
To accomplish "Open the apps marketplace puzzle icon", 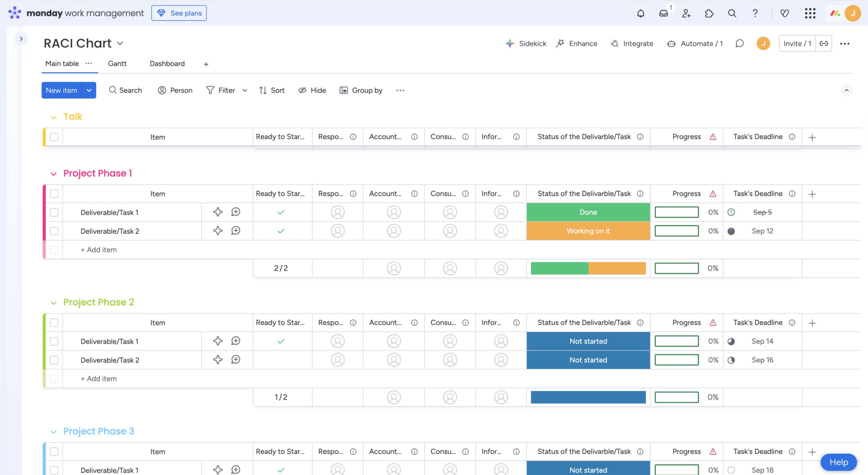I will [x=709, y=13].
